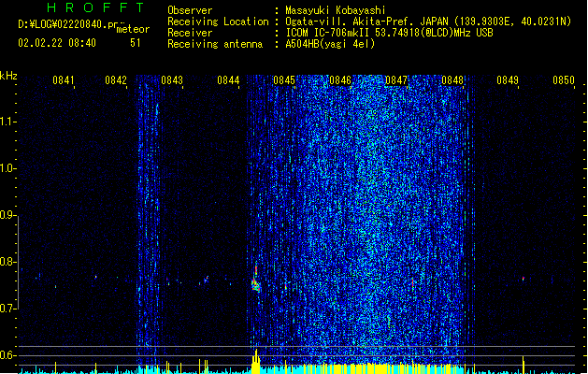This screenshot has width=588, height=374.
Task: Click the meteor echo spot near 0849
Action: point(523,279)
